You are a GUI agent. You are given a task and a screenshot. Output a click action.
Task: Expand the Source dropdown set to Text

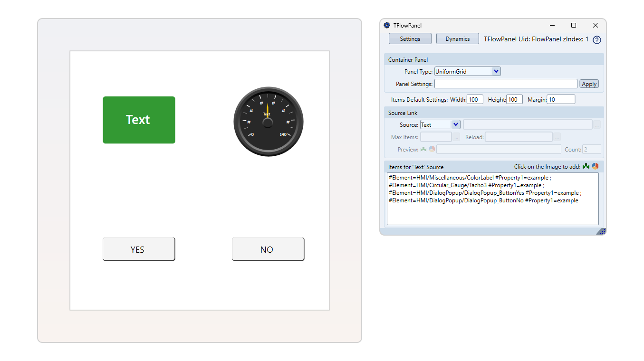[455, 125]
